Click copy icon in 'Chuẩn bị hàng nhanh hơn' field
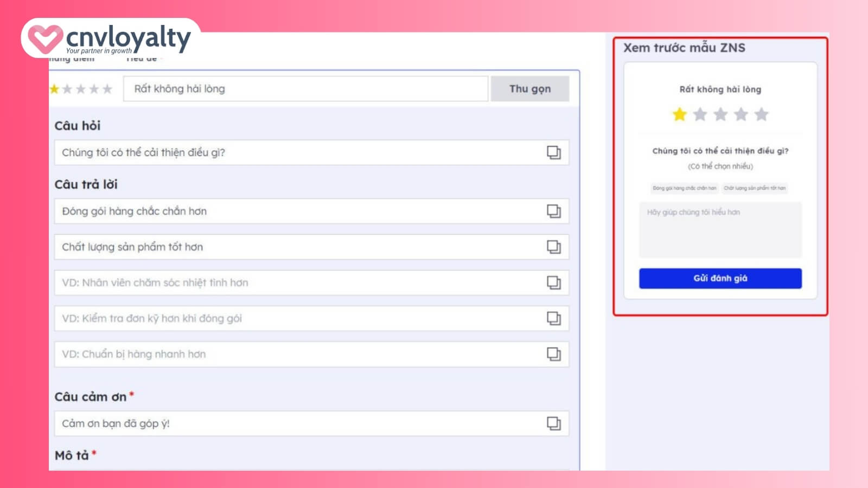Screen dimensions: 868x488 (x=553, y=354)
